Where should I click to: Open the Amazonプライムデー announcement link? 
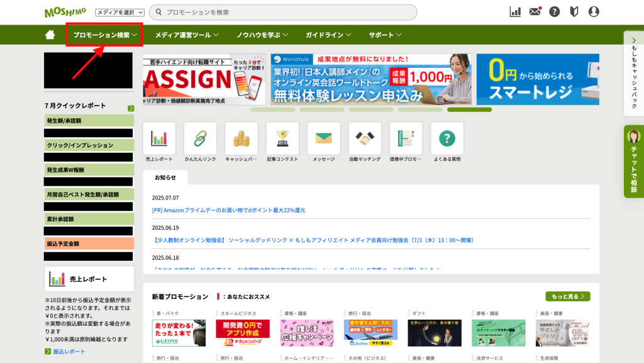(x=229, y=210)
